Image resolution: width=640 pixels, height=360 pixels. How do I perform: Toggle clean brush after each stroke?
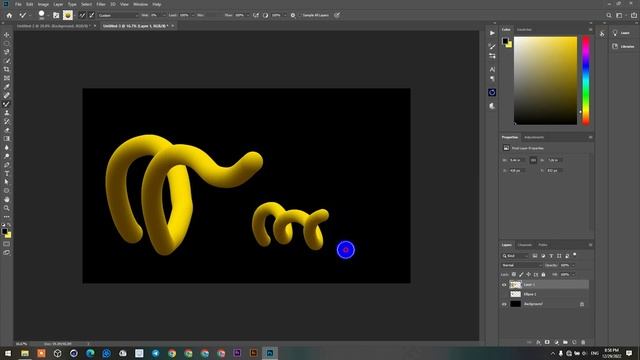point(91,15)
